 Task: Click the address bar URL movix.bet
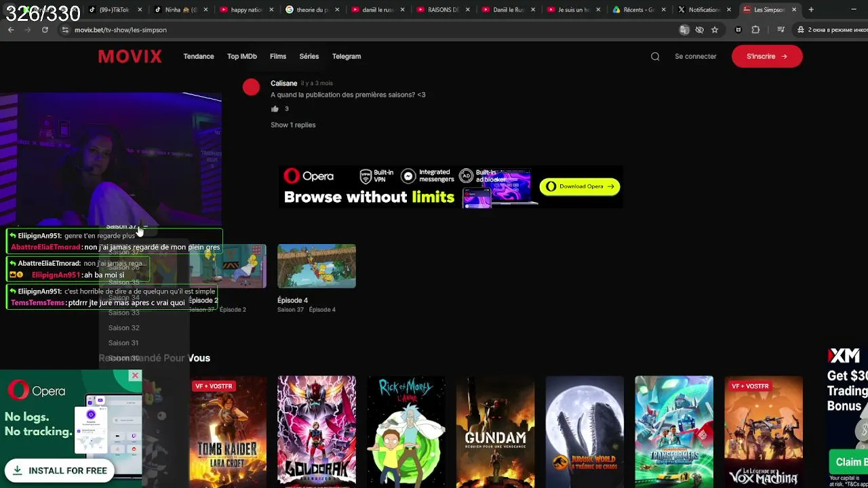click(x=121, y=30)
